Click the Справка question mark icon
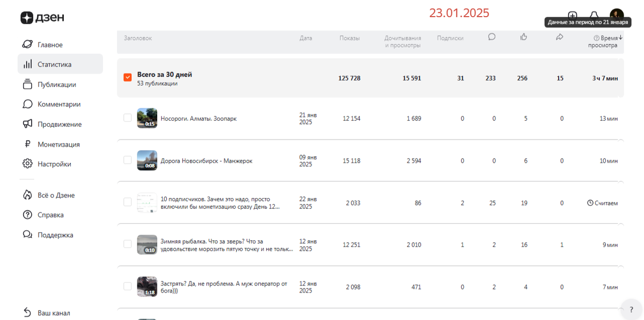The image size is (644, 320). [x=27, y=215]
